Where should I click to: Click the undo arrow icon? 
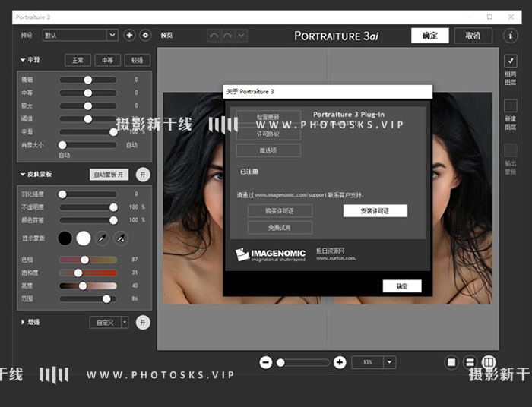(214, 36)
